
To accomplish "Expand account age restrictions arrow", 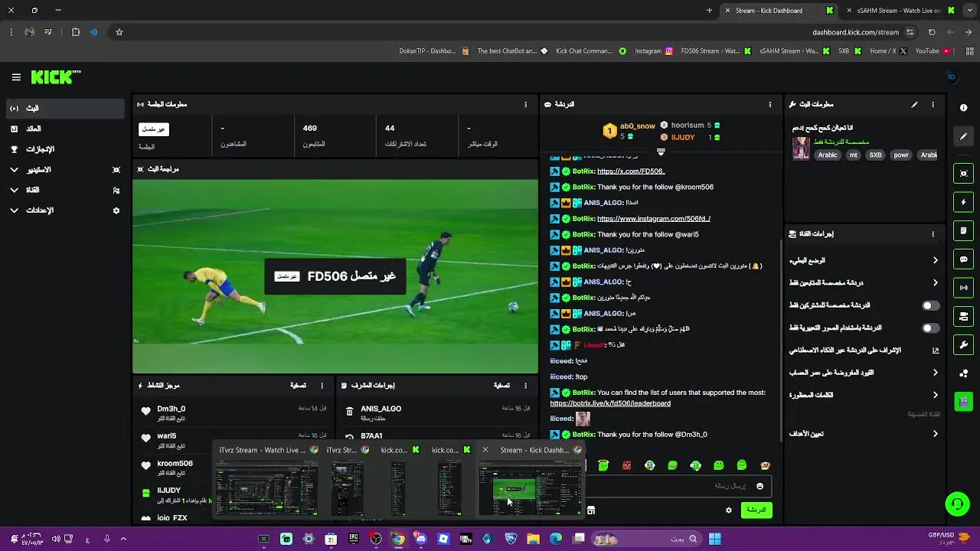I will click(935, 373).
